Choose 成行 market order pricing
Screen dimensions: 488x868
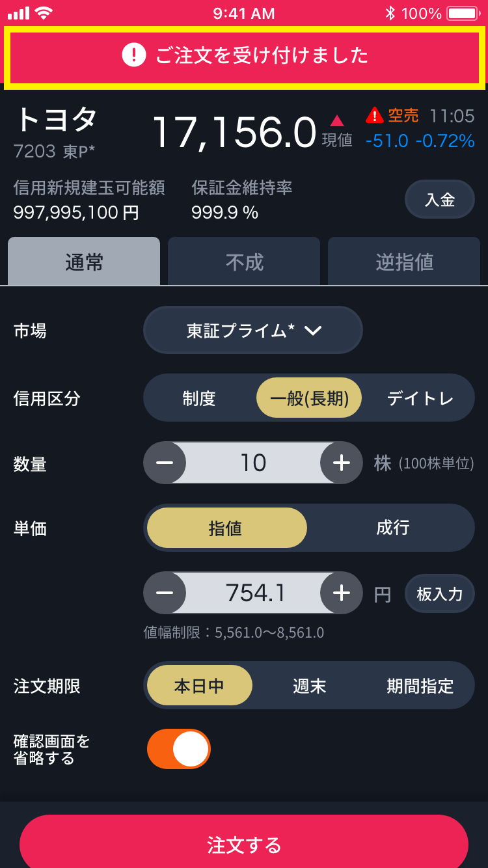392,528
